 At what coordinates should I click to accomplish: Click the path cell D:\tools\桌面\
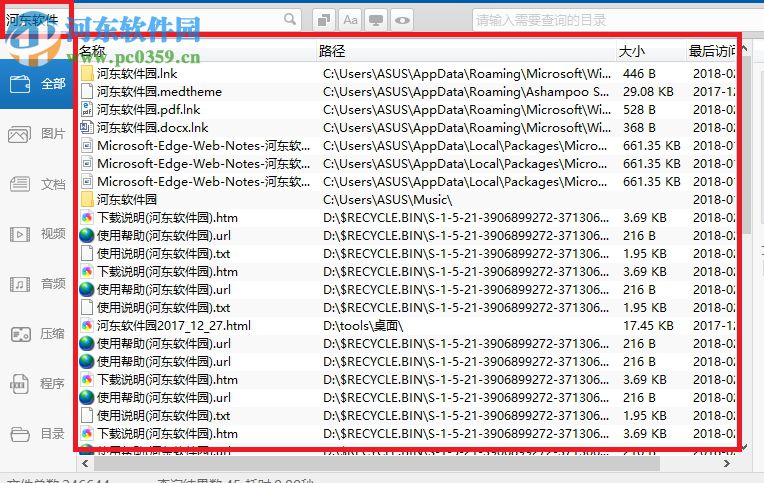pyautogui.click(x=363, y=326)
